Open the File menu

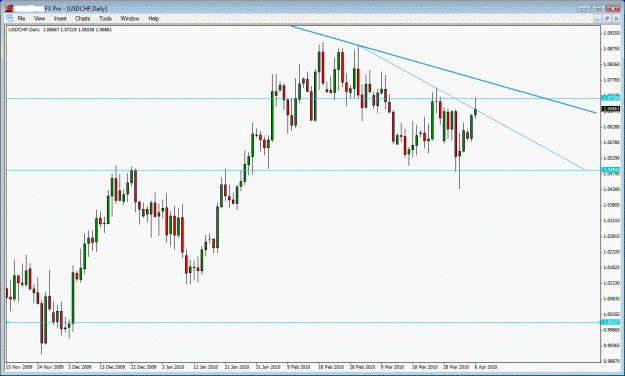(x=21, y=18)
